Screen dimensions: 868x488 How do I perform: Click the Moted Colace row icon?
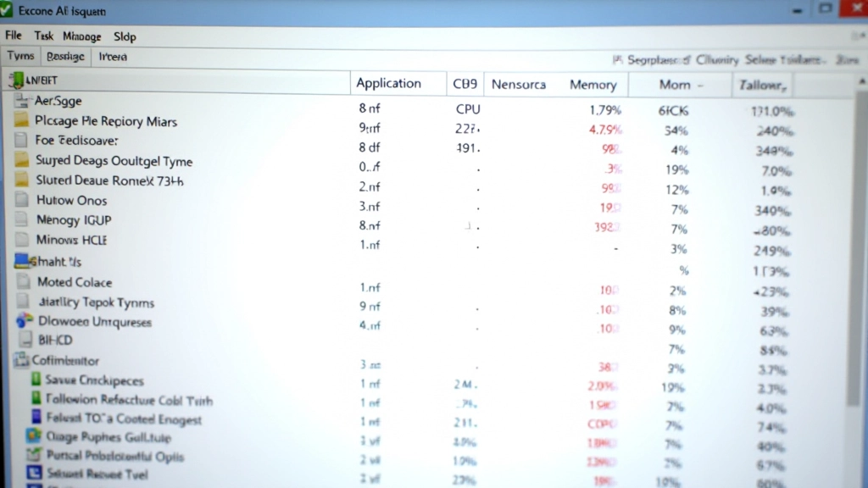(23, 281)
